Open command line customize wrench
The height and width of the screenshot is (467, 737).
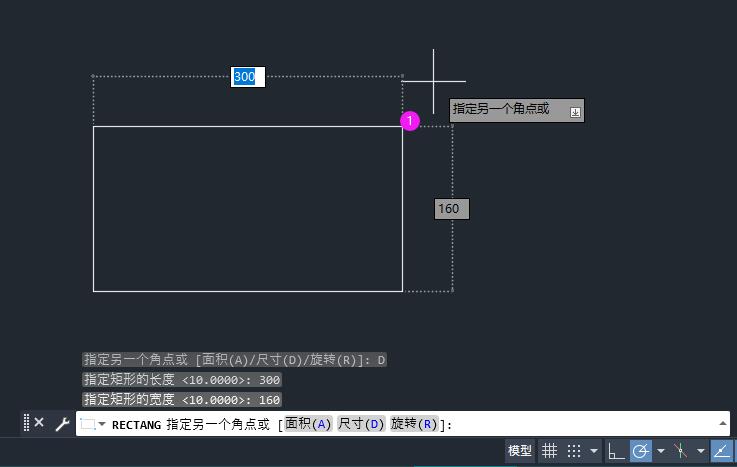coord(62,424)
